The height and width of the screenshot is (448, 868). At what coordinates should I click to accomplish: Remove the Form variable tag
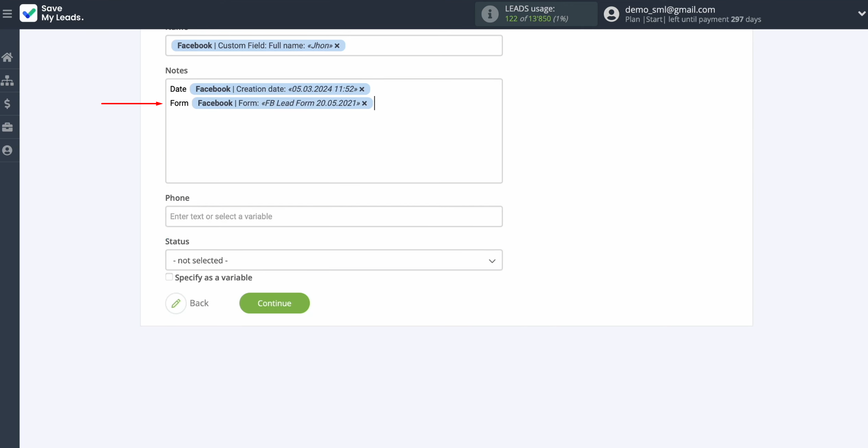click(x=365, y=103)
